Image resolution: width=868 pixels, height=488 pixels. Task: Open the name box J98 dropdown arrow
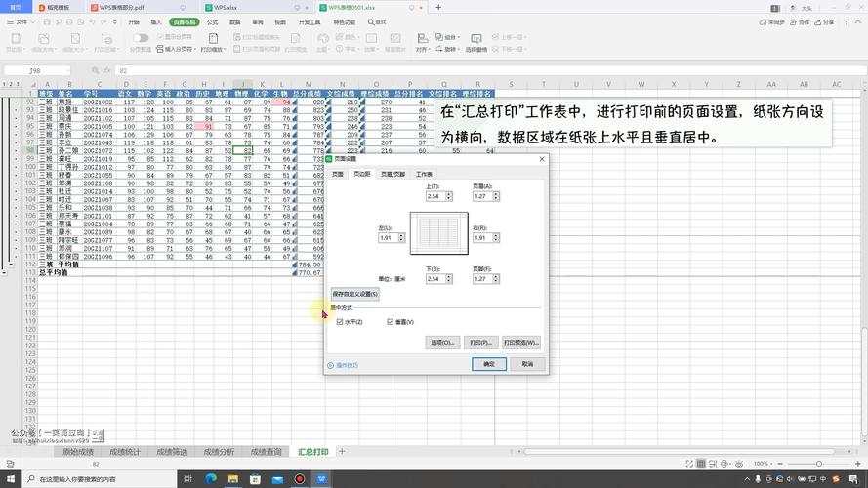[x=67, y=71]
